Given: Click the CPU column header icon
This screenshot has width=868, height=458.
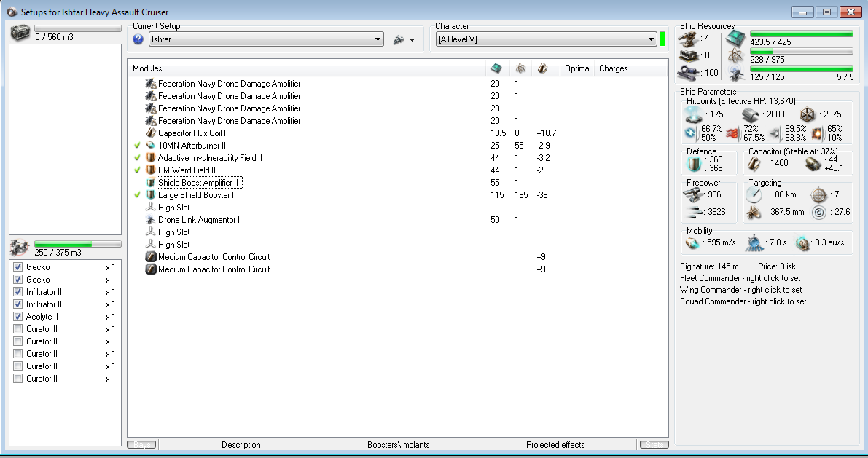Looking at the screenshot, I should 496,68.
